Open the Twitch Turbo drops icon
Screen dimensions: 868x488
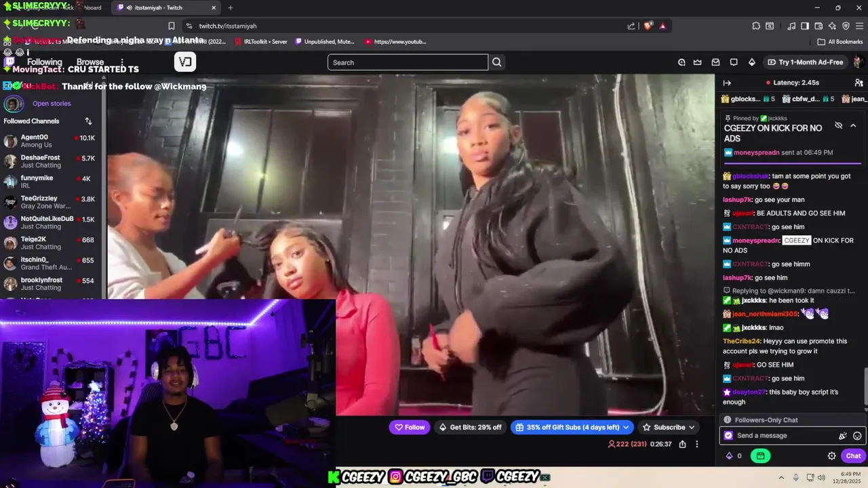pyautogui.click(x=682, y=62)
